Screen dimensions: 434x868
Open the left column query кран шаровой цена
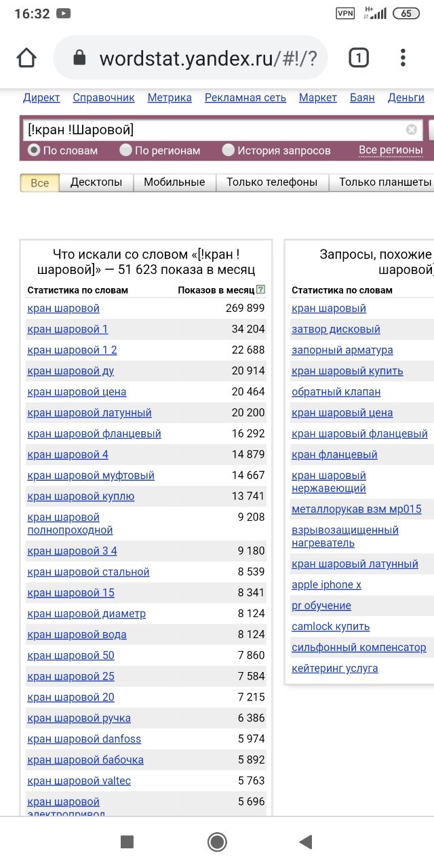(77, 392)
